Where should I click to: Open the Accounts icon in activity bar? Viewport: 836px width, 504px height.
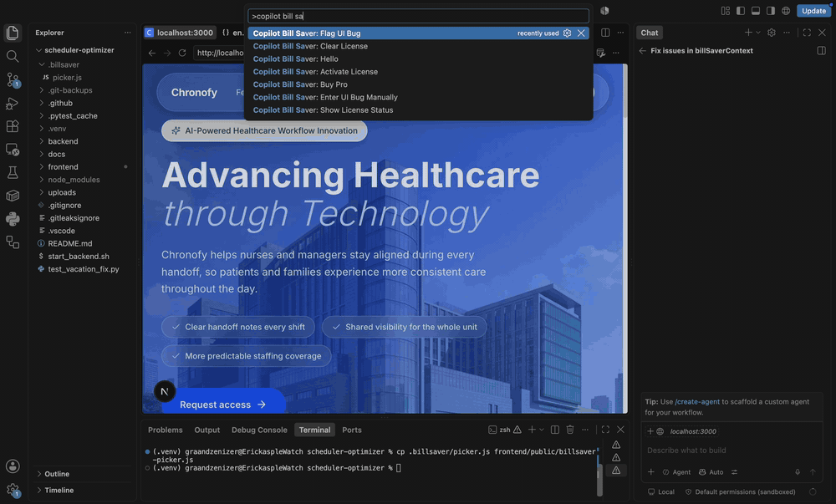click(13, 466)
